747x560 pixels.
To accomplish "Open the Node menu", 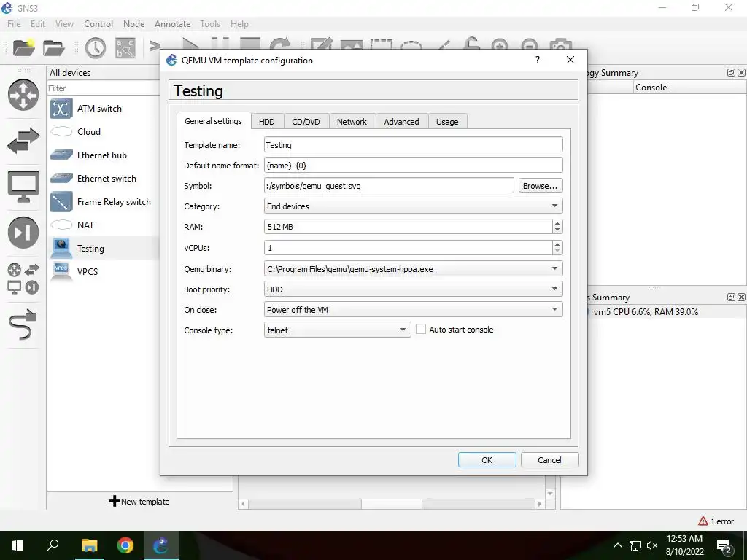I will click(x=134, y=24).
